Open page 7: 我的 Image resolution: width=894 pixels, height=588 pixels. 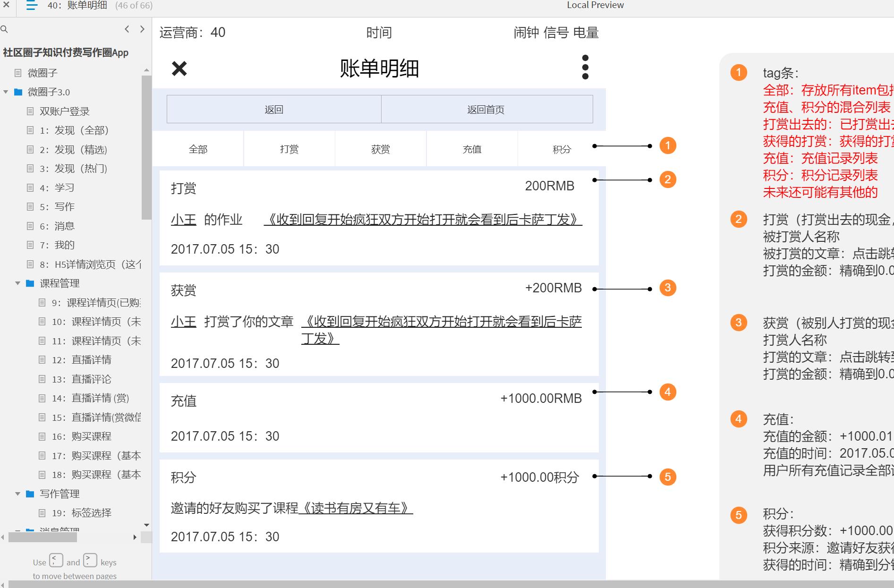click(x=57, y=245)
